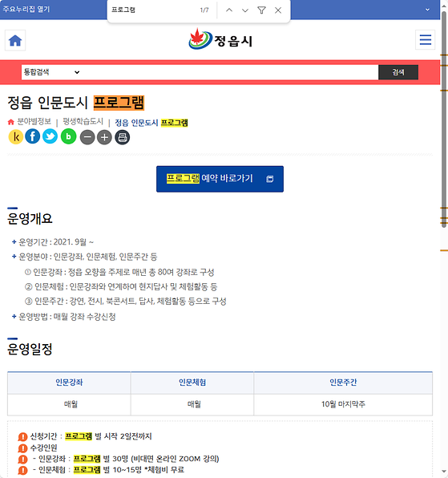Screen dimensions: 448x478
Task: Share via Band icon
Action: tap(69, 136)
